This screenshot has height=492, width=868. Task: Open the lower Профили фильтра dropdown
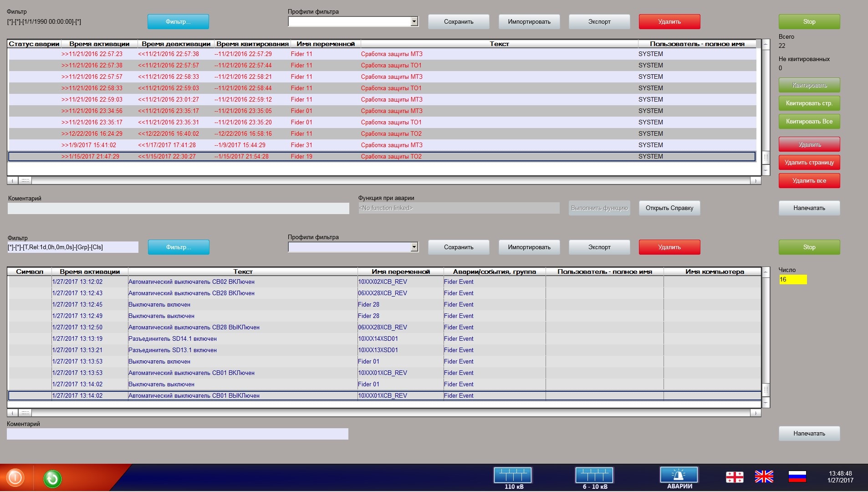[414, 247]
